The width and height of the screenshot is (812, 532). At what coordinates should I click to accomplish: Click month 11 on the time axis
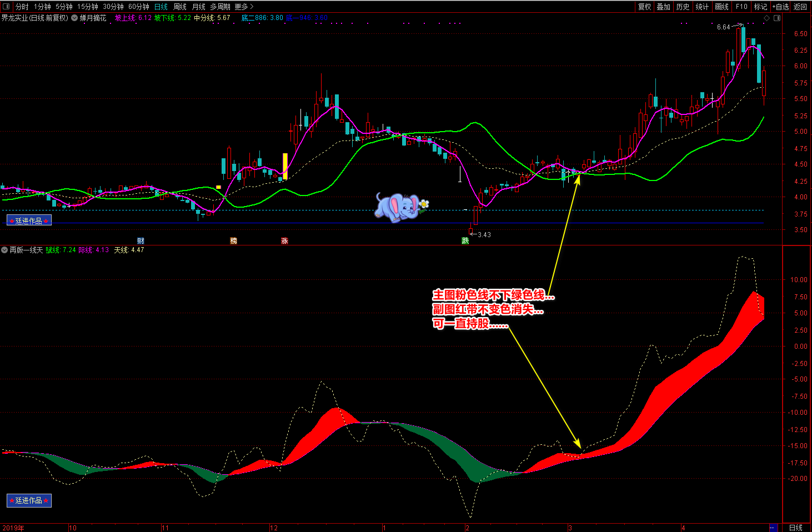(x=165, y=528)
